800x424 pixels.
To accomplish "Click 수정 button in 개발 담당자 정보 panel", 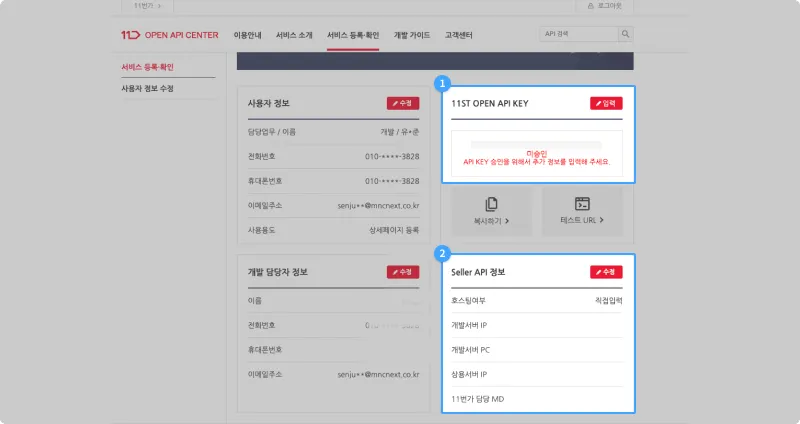I will click(403, 272).
